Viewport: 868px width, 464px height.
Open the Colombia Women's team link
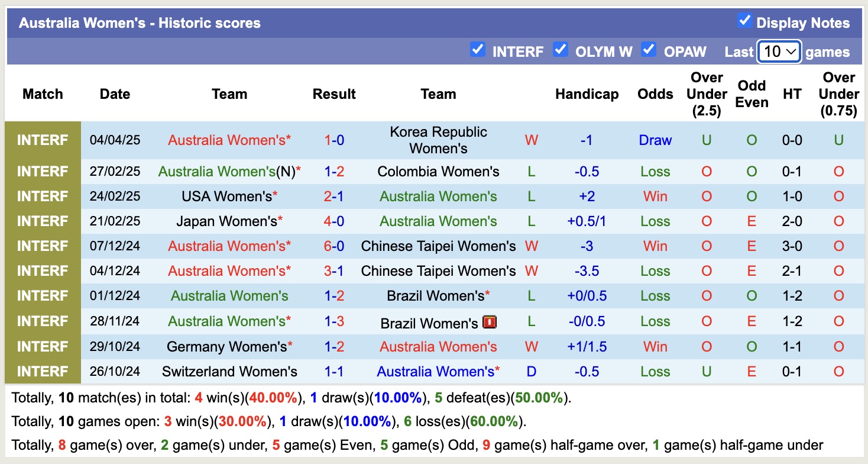click(438, 172)
